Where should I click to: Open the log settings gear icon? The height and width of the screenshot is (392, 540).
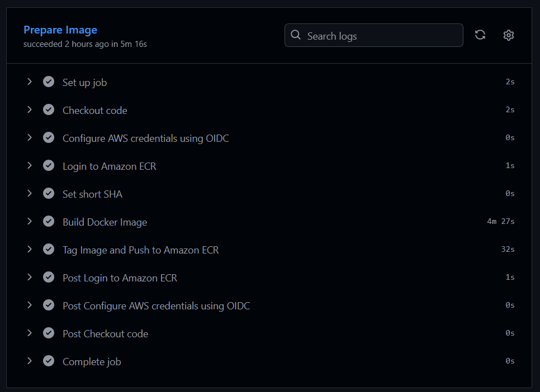508,35
